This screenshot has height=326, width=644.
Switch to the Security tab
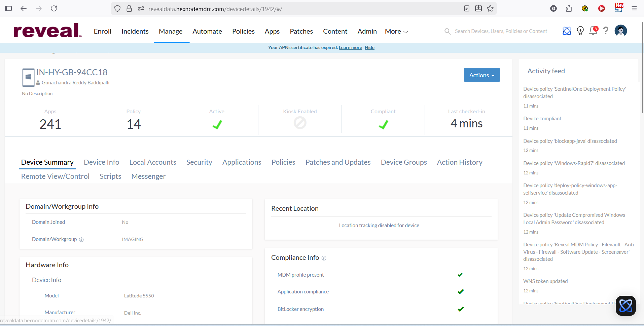[199, 162]
